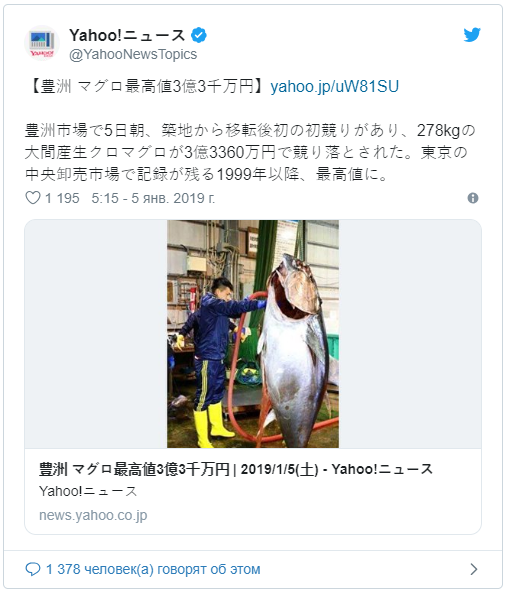This screenshot has height=592, width=509.
Task: Like the tweet with heart icon
Action: click(33, 198)
